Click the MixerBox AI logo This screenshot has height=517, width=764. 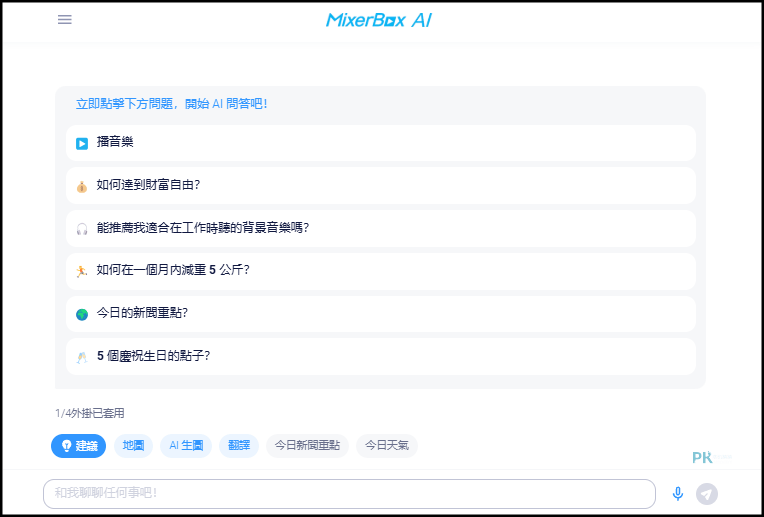[x=379, y=20]
